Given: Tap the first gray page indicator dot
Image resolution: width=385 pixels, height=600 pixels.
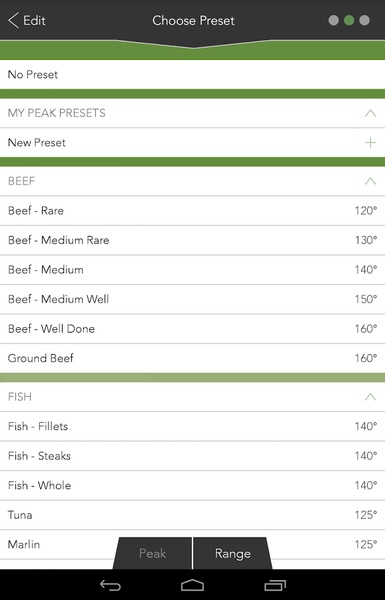Looking at the screenshot, I should [334, 20].
